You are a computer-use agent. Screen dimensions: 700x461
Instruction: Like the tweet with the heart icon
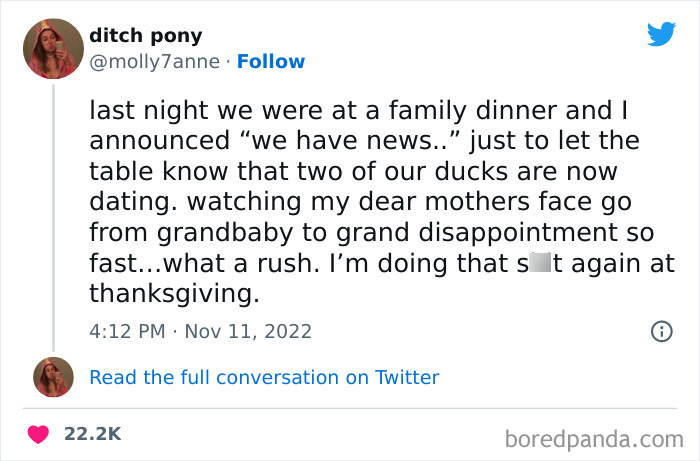38,434
